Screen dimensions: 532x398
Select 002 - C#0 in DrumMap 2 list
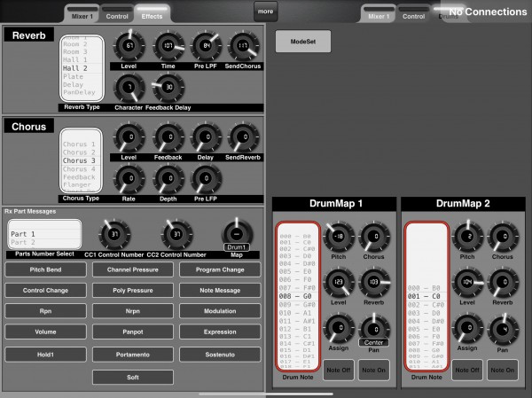pos(426,305)
